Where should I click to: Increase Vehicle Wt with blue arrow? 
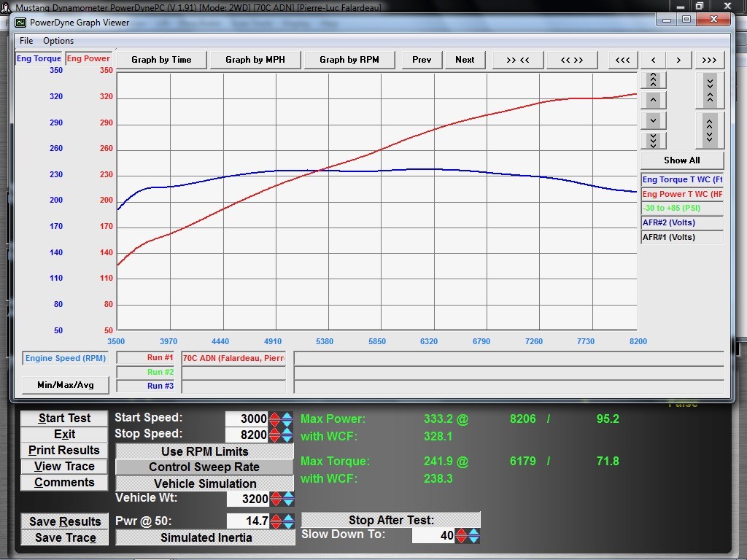(x=287, y=499)
